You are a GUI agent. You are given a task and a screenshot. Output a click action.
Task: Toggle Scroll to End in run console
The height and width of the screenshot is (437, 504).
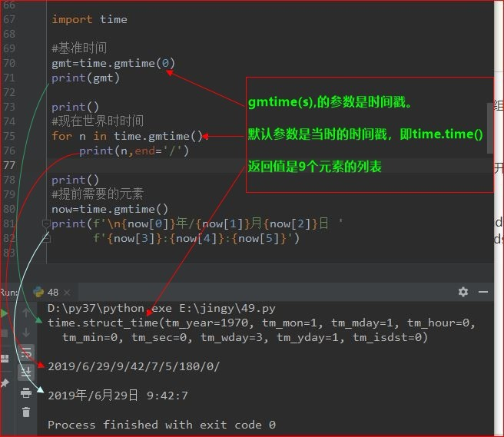pyautogui.click(x=26, y=372)
